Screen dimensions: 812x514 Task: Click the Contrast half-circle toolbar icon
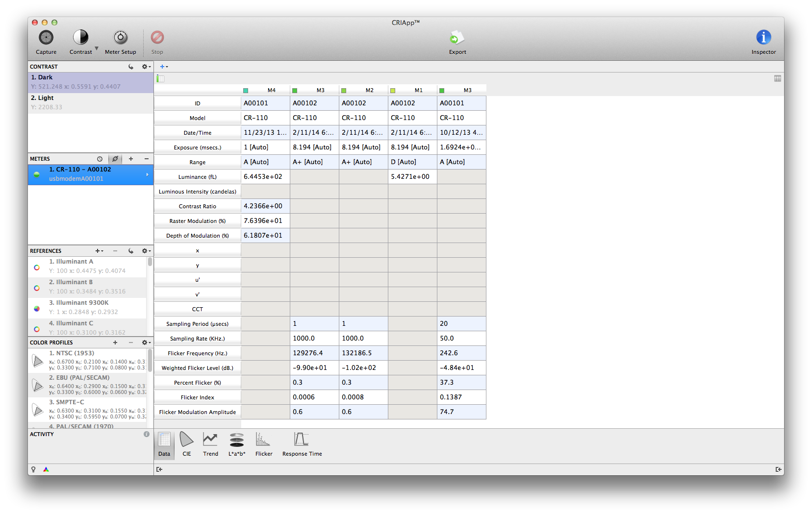click(81, 37)
